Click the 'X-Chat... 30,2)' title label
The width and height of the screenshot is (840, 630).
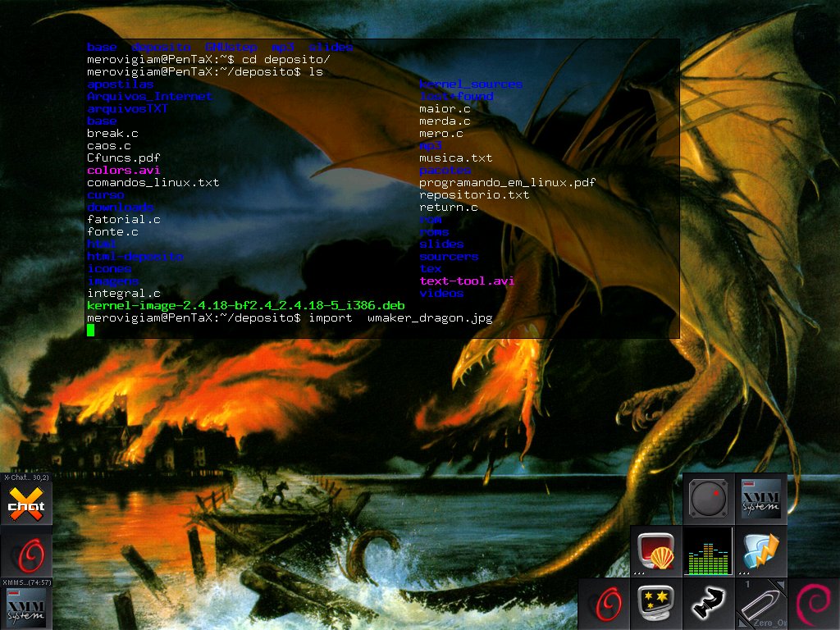[25, 477]
